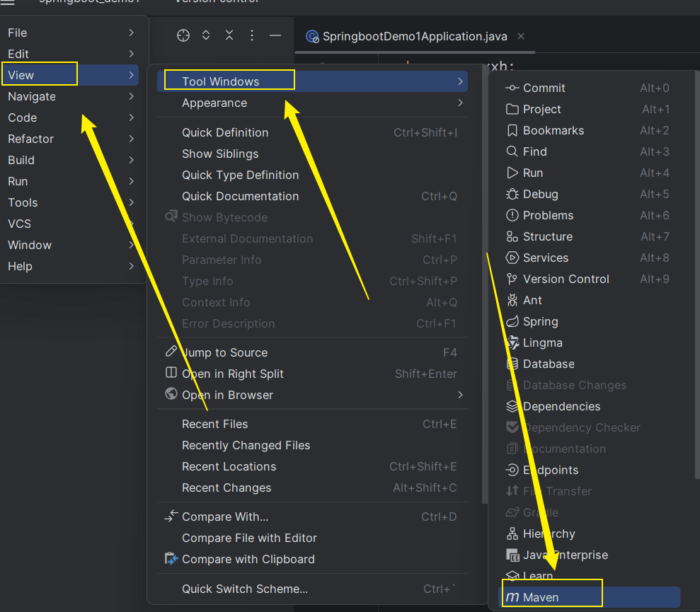Image resolution: width=700 pixels, height=612 pixels.
Task: Switch to SpringbootDemo1Application.java editor tab
Action: [414, 36]
